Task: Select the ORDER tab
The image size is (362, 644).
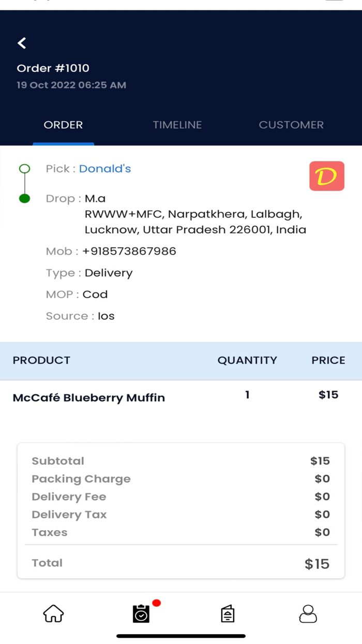Action: tap(63, 125)
